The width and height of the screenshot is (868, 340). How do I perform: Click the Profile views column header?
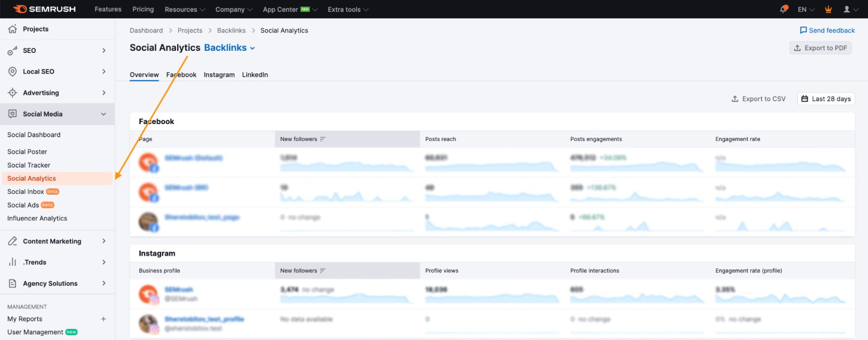(x=442, y=271)
